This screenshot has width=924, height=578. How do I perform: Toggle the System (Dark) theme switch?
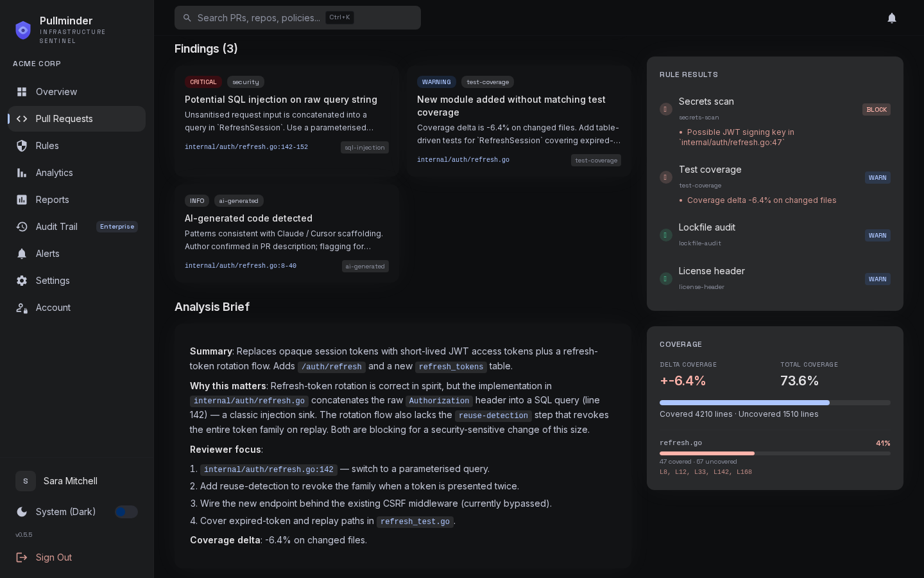tap(126, 512)
